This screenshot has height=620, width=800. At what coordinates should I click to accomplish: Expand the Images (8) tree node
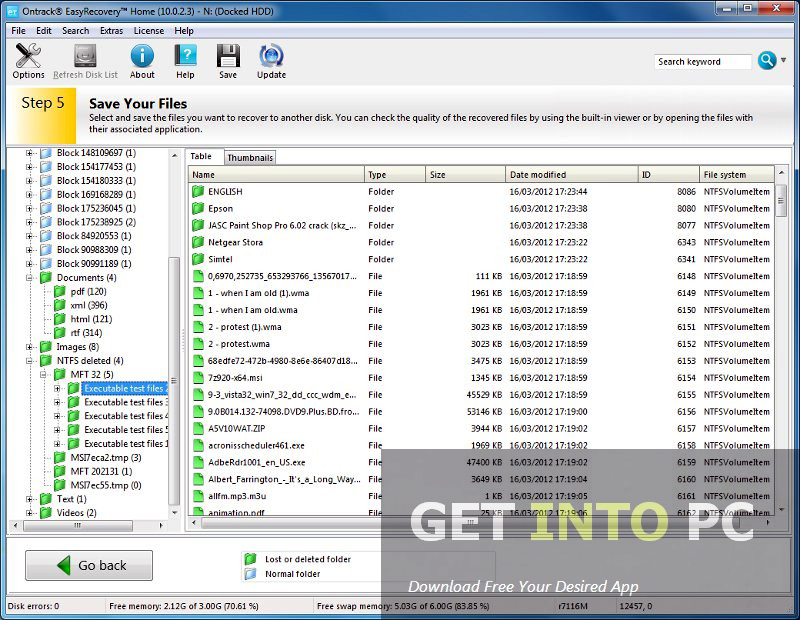tap(30, 346)
